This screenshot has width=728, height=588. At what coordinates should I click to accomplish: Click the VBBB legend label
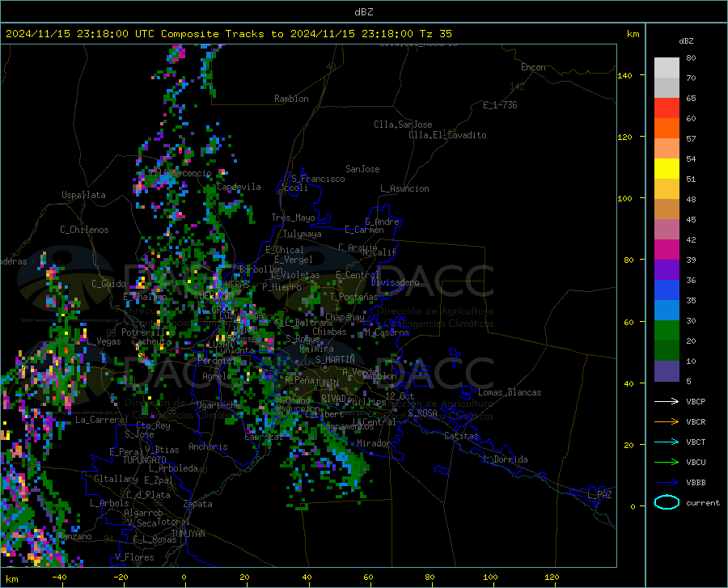tap(696, 483)
